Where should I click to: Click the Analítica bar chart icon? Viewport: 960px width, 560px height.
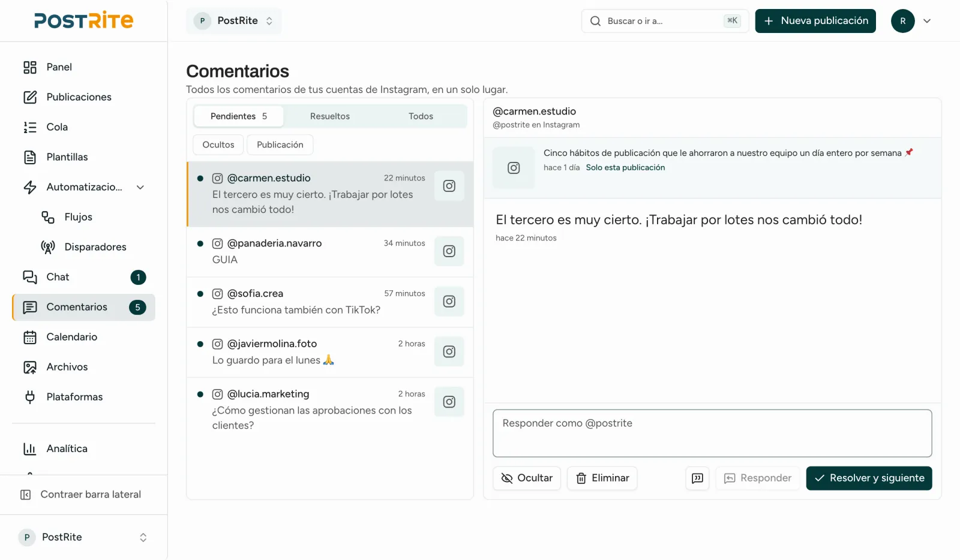pos(30,448)
